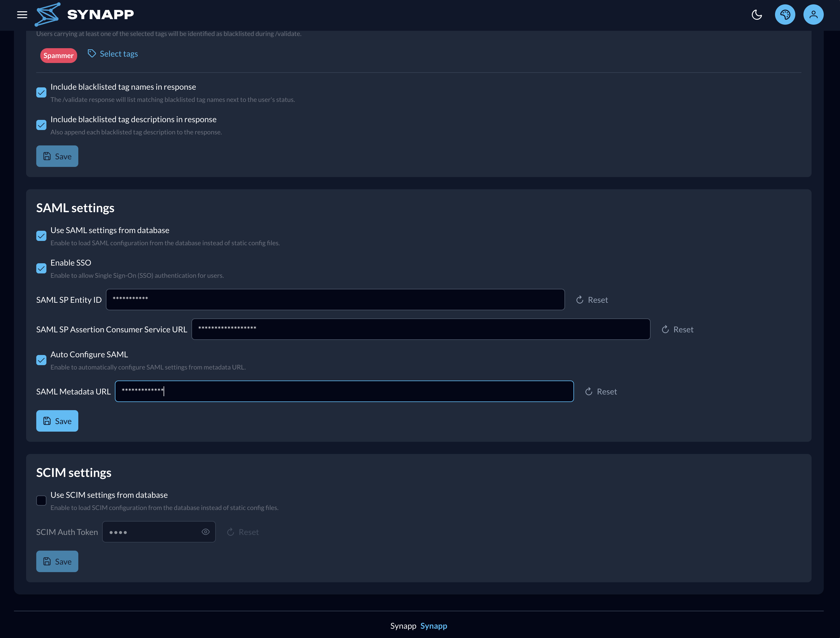Open the Select tags picker
Screen dimensions: 840x638
click(113, 54)
